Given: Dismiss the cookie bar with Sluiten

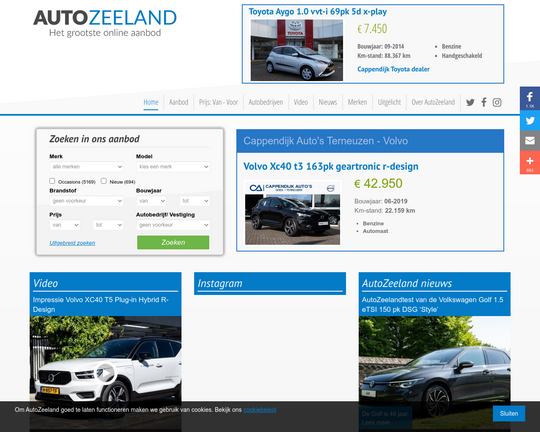Looking at the screenshot, I should (509, 413).
